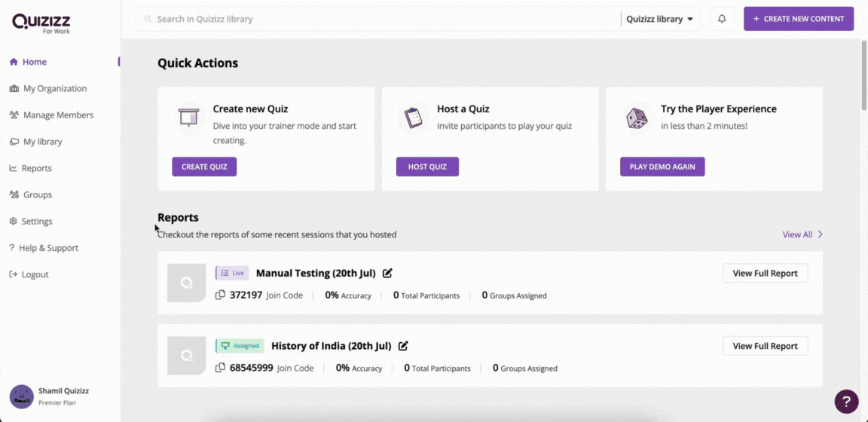Click the Assigned badge on History of India
The width and height of the screenshot is (868, 422).
(240, 346)
